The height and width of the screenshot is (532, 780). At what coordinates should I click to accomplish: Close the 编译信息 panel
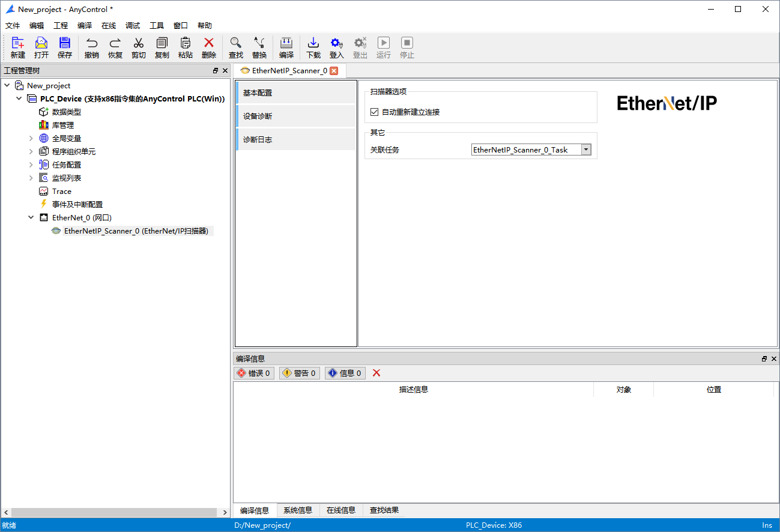pos(774,358)
